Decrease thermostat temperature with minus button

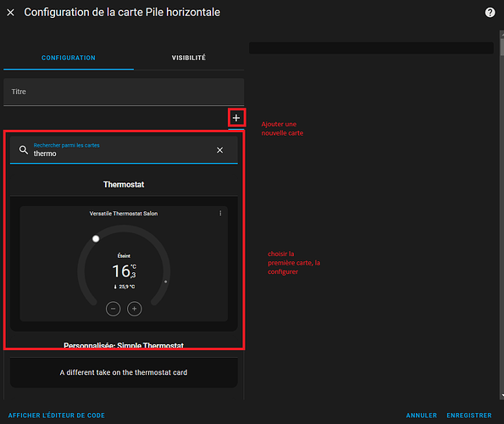(114, 309)
